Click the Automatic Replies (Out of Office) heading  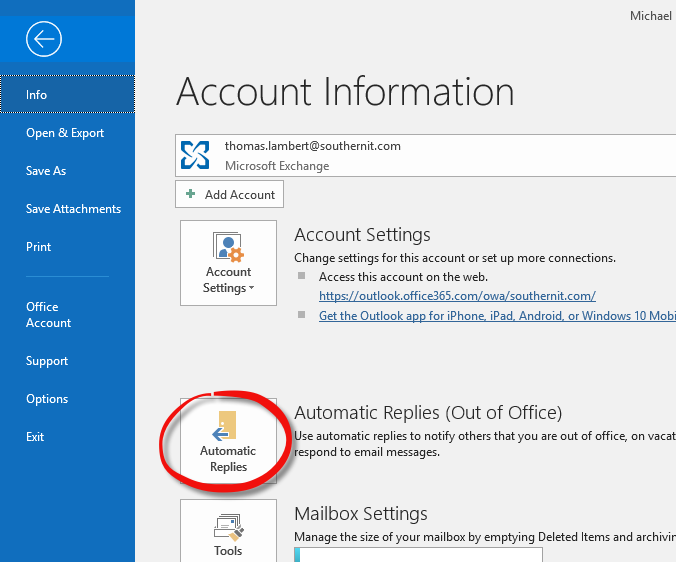pos(428,412)
